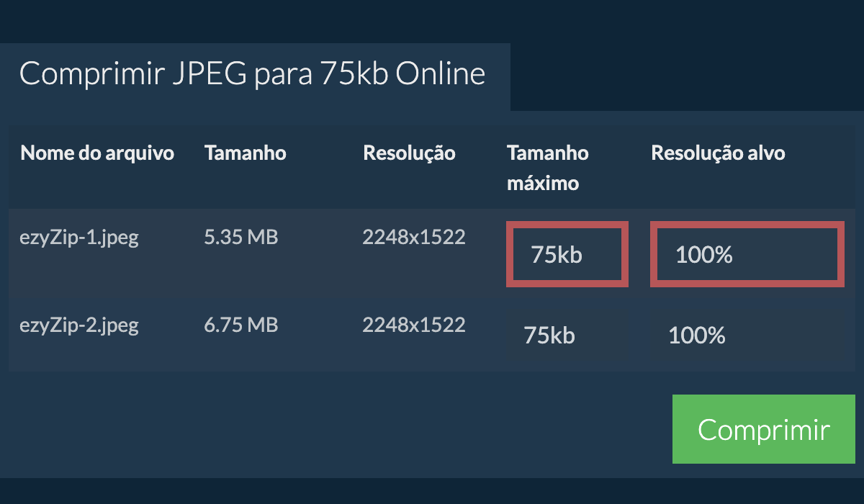Click the "Resolução alvo" column header
This screenshot has width=864, height=504.
point(718,153)
